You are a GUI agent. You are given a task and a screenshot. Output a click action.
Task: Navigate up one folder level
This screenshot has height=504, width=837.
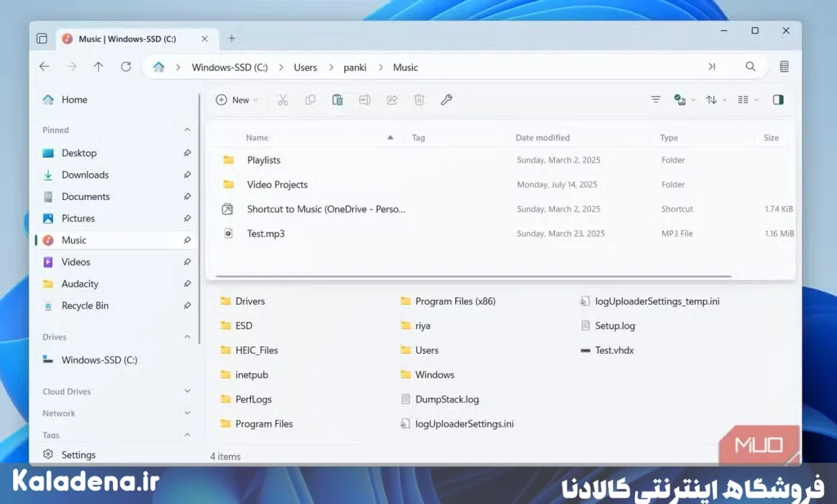click(x=99, y=67)
